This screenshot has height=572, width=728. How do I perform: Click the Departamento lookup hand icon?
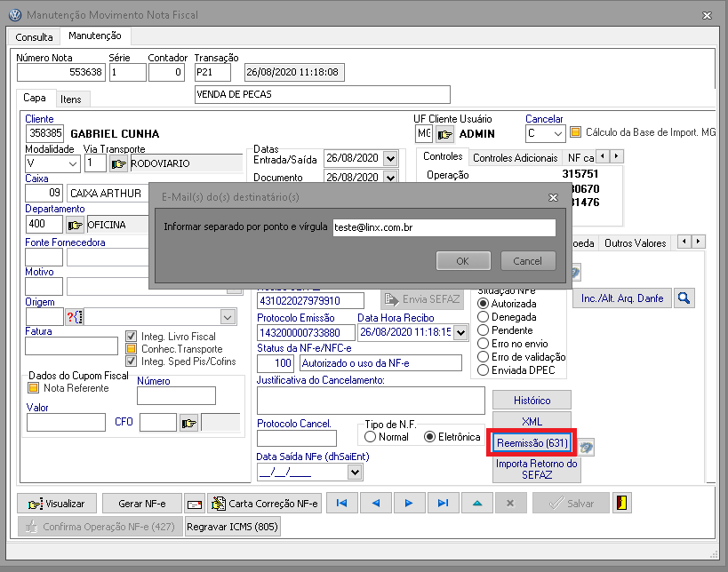(x=76, y=225)
